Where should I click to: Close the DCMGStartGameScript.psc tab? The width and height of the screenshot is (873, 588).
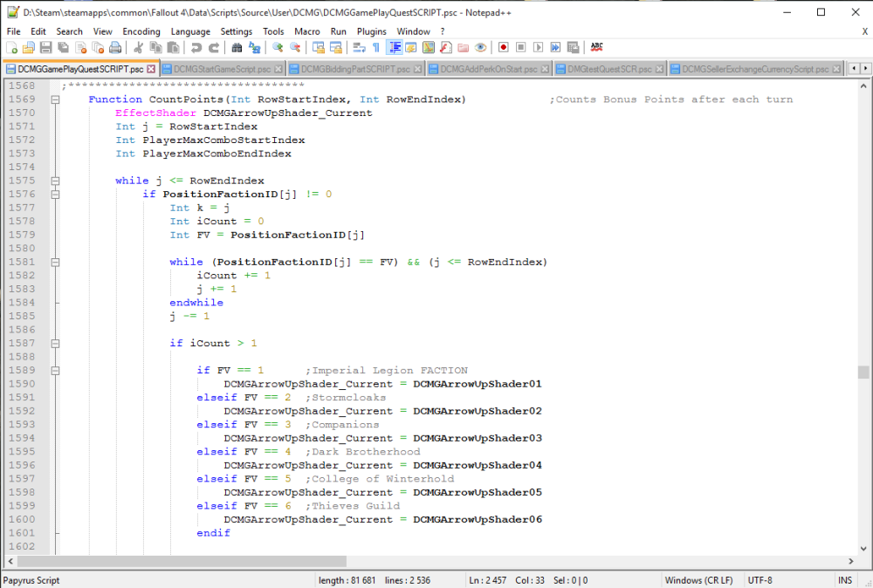point(278,70)
